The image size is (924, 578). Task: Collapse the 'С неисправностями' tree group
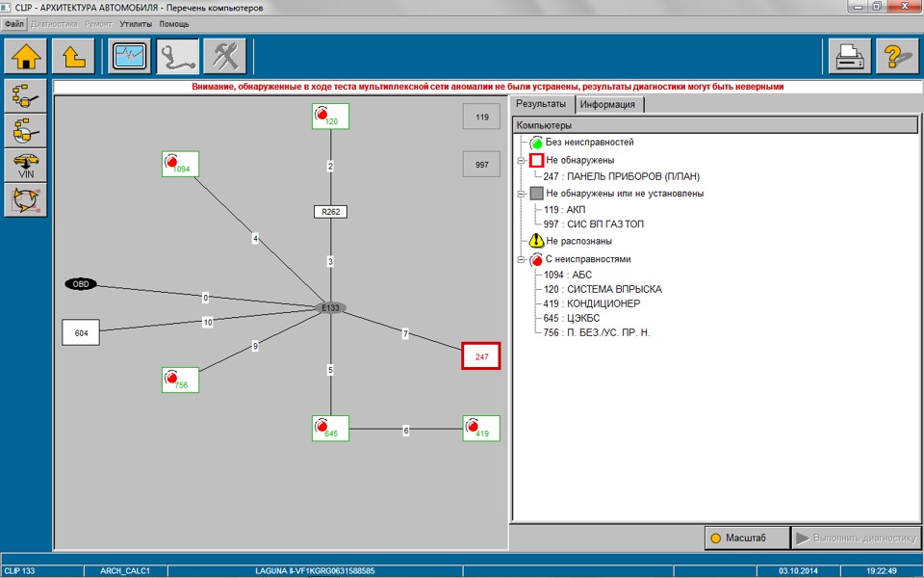521,259
